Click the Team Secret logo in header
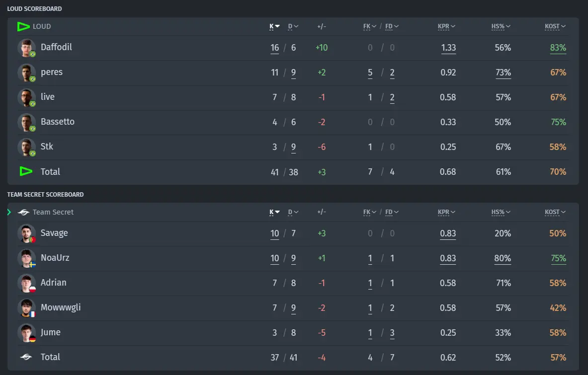The height and width of the screenshot is (375, 588). pyautogui.click(x=23, y=213)
